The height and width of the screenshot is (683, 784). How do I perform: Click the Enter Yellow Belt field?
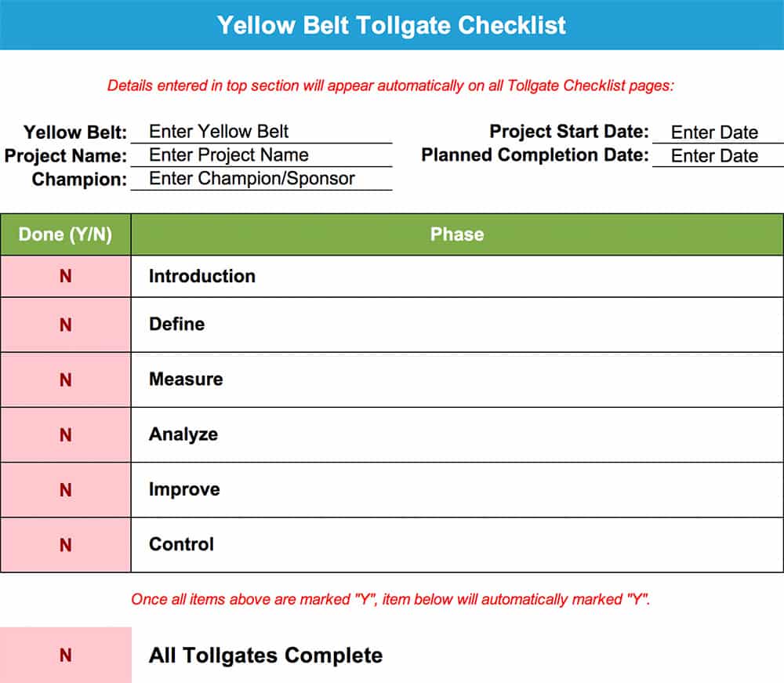pos(262,132)
